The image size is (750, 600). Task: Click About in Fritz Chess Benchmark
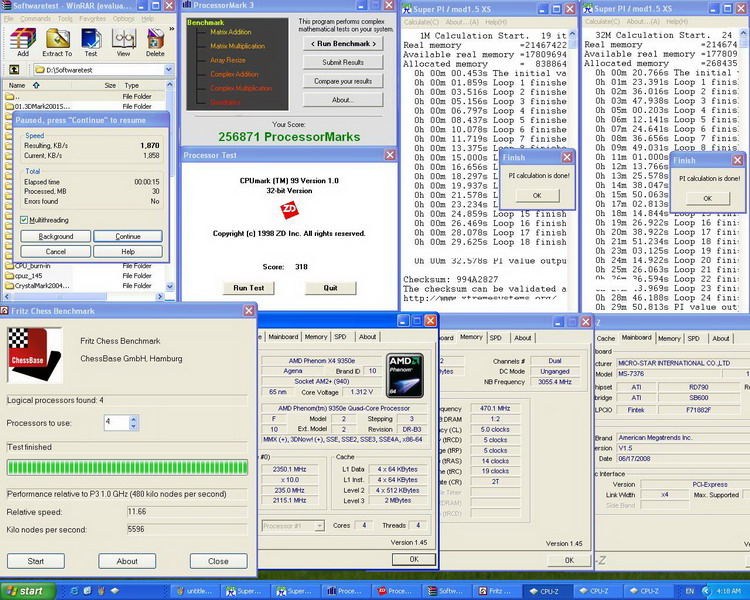[x=127, y=561]
